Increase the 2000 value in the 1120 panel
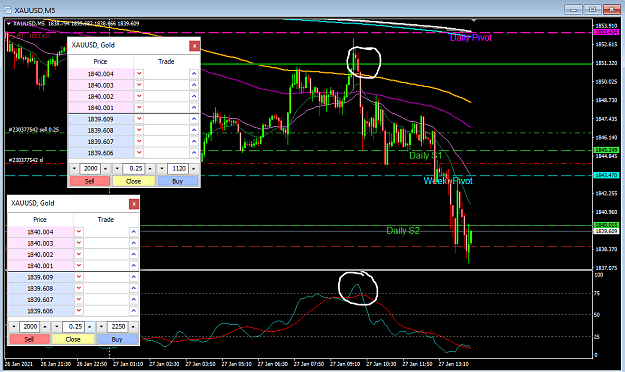Screen dimensions: 625x372 point(105,169)
